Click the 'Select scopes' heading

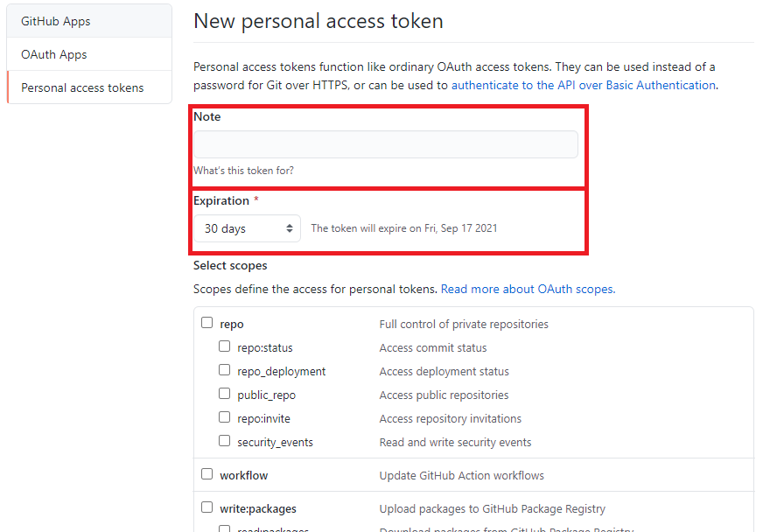(x=230, y=265)
